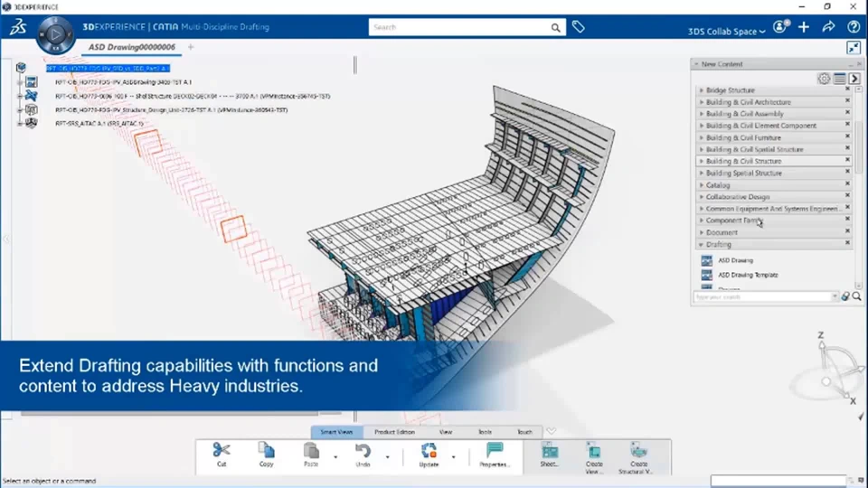Click the magnifier icon in New Content search
Image resolution: width=868 pixels, height=488 pixels.
(x=857, y=296)
